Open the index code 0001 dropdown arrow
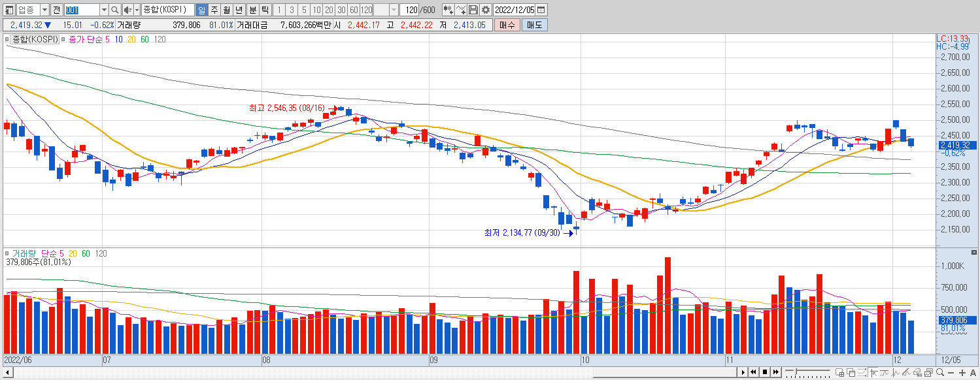 (104, 10)
